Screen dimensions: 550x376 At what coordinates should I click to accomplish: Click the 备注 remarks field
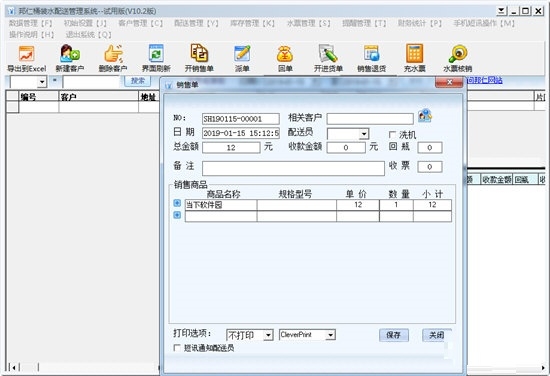point(293,168)
